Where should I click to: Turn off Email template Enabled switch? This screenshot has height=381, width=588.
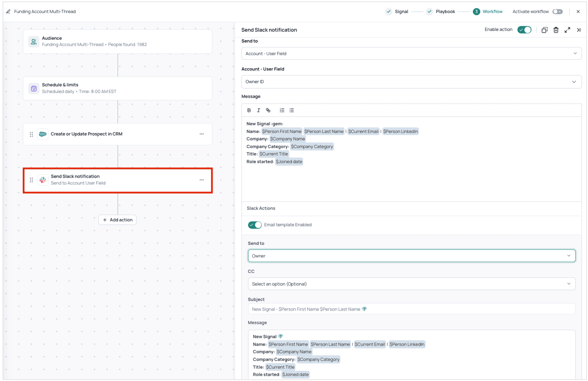(255, 225)
